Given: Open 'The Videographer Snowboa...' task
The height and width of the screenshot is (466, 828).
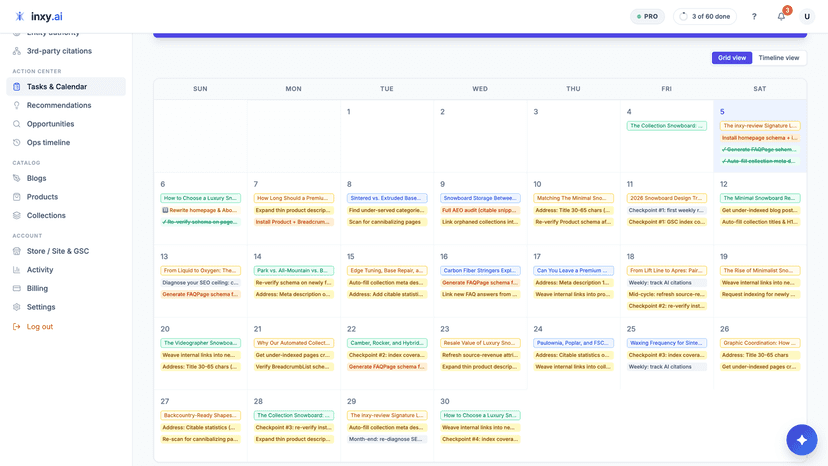Looking at the screenshot, I should [x=200, y=343].
